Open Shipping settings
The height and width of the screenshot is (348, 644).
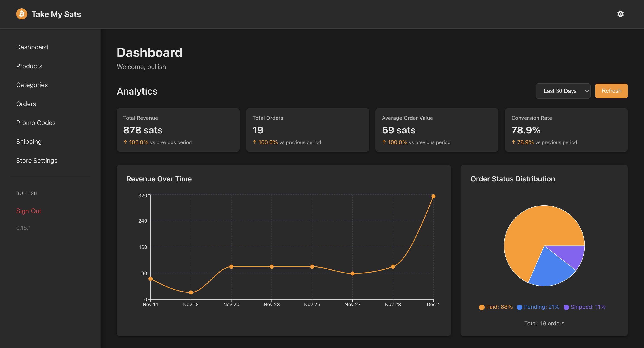coord(29,142)
